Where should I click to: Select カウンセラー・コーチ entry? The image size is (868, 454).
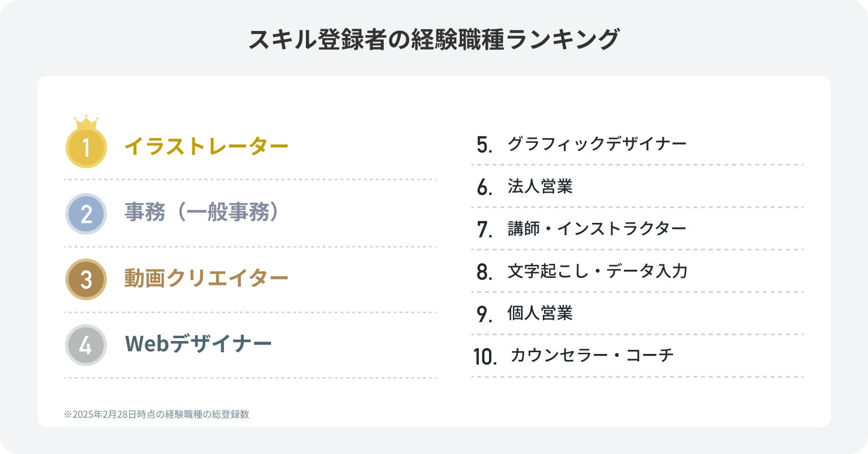(x=592, y=356)
